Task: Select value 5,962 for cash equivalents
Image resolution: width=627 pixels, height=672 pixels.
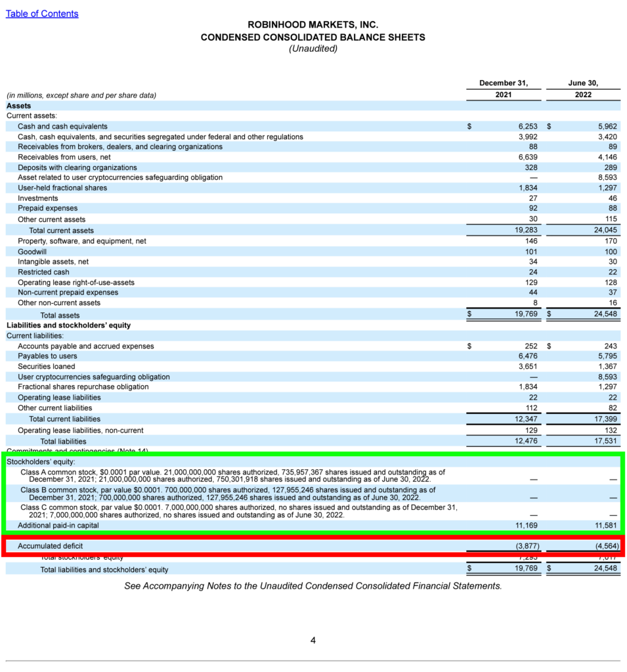Action: pyautogui.click(x=607, y=127)
